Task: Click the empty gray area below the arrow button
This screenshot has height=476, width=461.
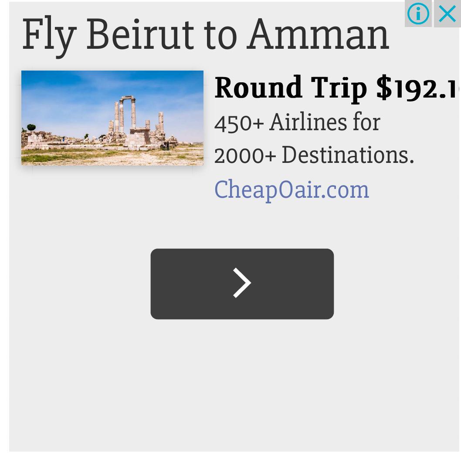Action: coord(242,383)
